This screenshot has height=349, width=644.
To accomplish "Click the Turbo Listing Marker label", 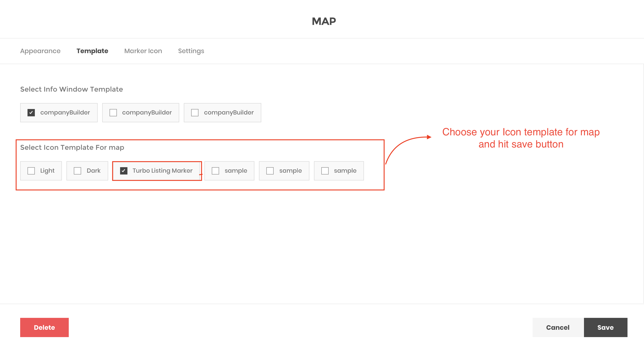I will [162, 171].
